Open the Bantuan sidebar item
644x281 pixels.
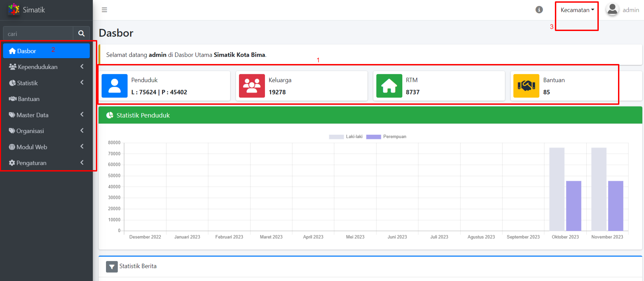pos(29,99)
